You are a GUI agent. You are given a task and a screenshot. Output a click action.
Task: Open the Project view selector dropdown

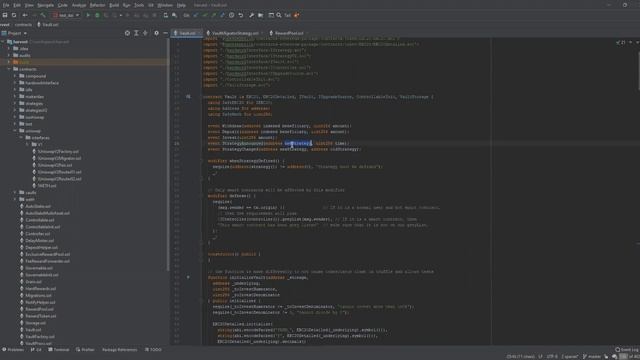14,33
